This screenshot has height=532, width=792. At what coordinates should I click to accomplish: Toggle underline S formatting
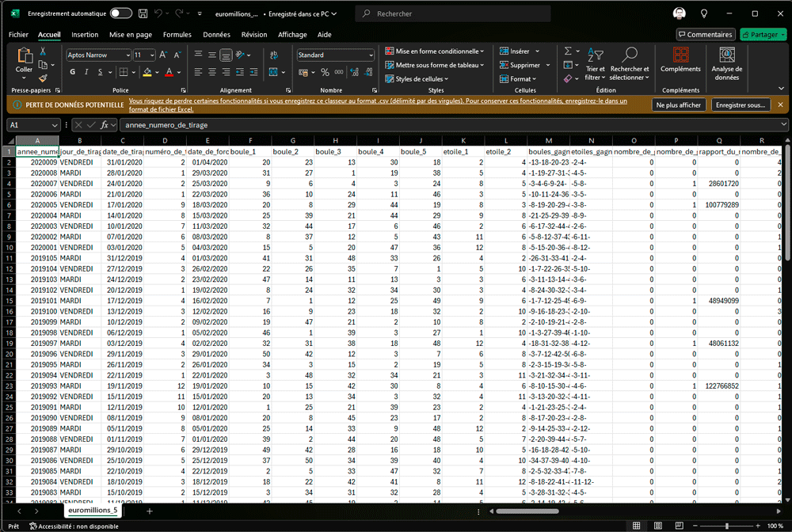click(x=100, y=72)
